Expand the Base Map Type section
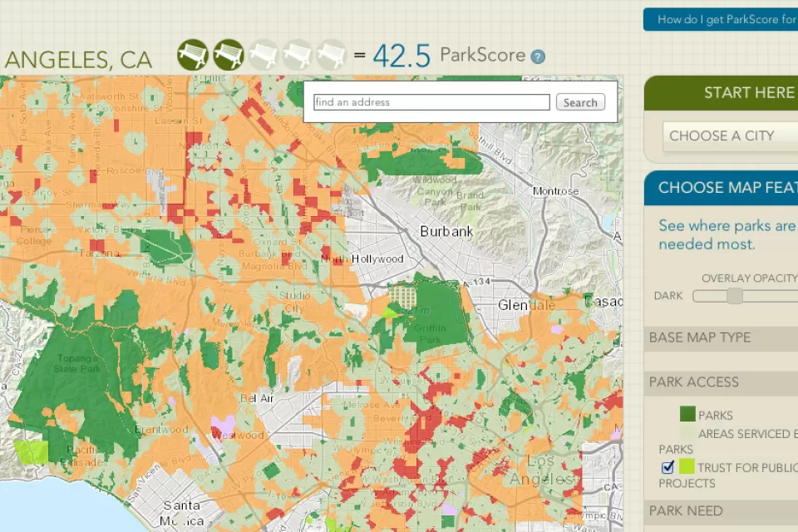The image size is (798, 532). point(722,337)
